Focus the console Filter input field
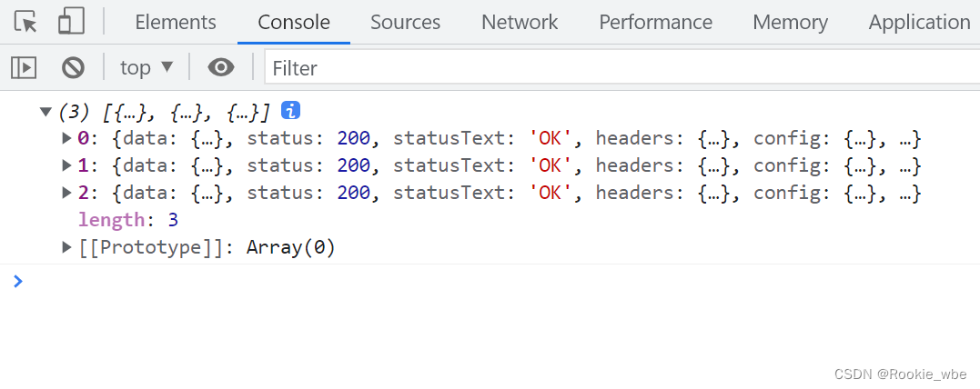Viewport: 980px width, 389px height. (x=622, y=67)
